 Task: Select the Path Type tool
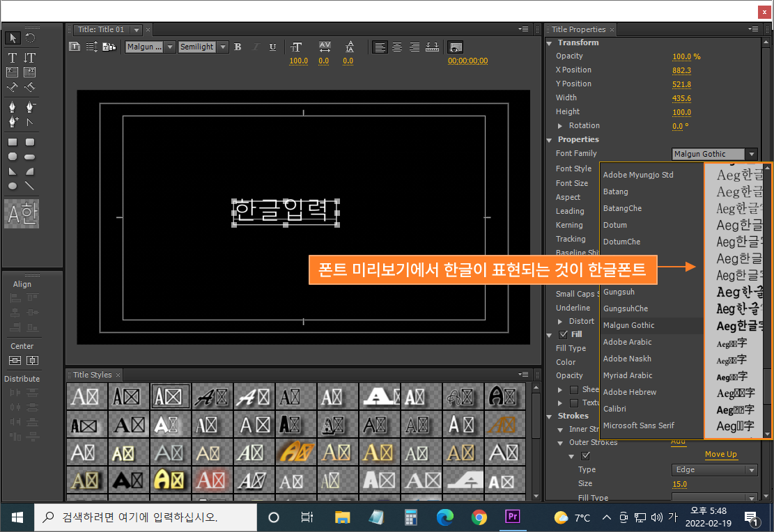coord(13,87)
